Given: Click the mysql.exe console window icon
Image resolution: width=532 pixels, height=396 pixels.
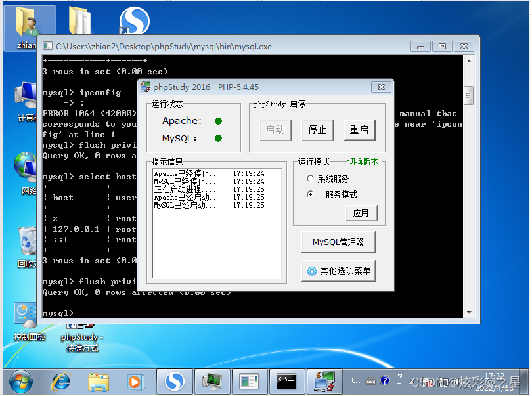Looking at the screenshot, I should click(47, 46).
